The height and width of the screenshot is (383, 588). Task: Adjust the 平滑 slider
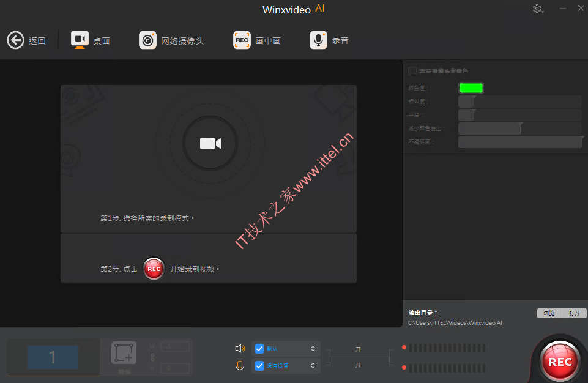(520, 115)
